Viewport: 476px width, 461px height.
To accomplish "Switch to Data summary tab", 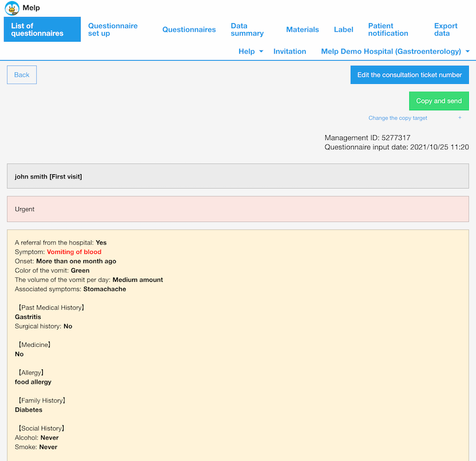I will [247, 29].
